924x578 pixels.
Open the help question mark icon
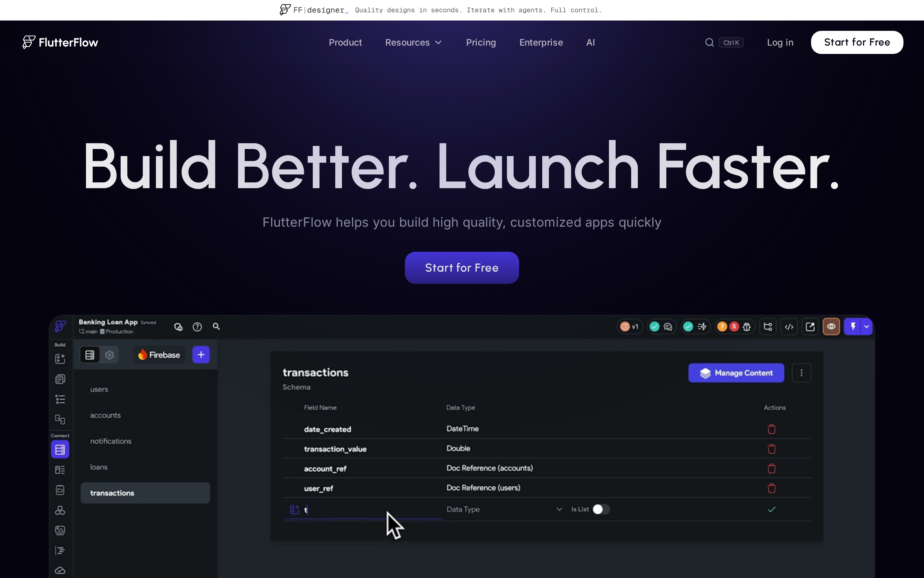[197, 327]
